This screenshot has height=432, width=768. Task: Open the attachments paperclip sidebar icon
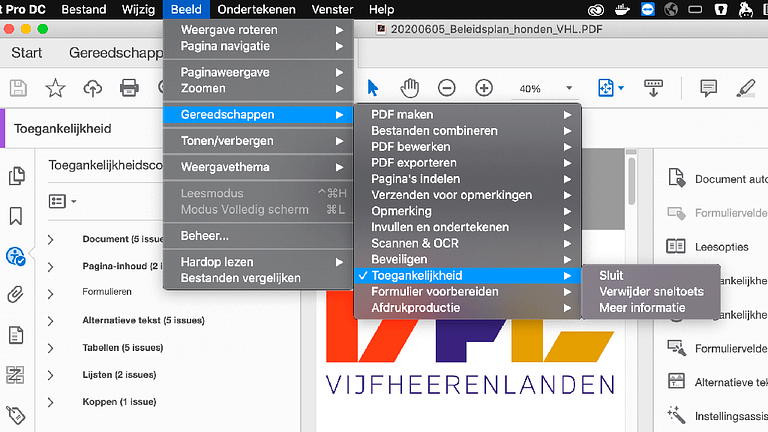coord(16,295)
